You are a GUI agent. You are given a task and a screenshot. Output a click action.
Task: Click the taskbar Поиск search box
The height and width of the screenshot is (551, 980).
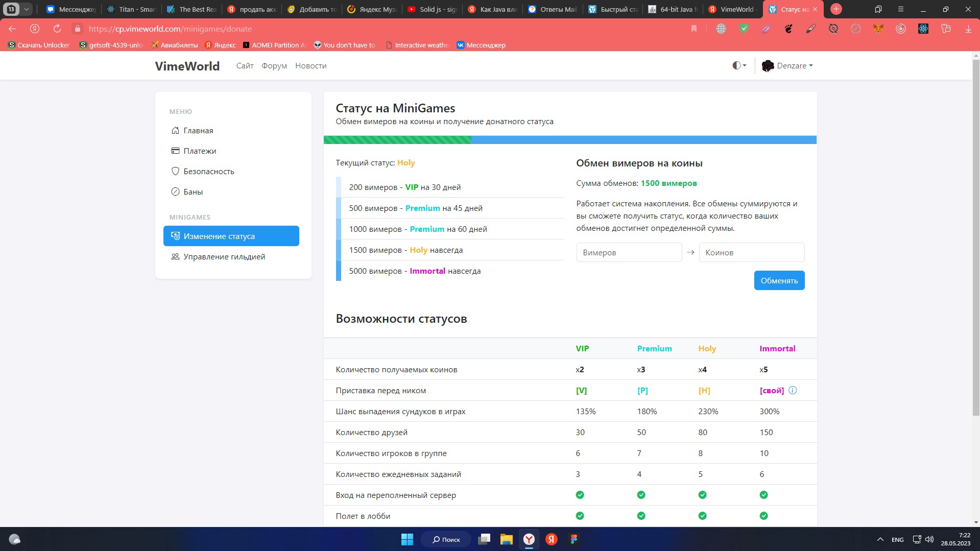click(446, 539)
